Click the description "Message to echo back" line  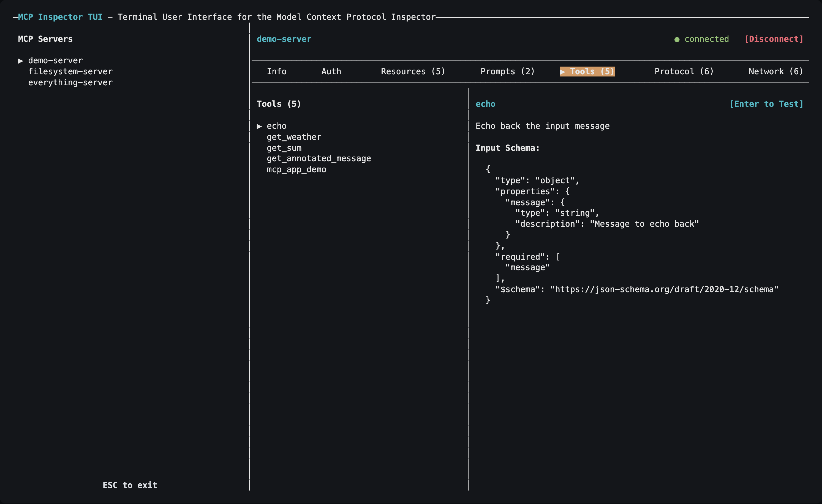[x=607, y=224]
